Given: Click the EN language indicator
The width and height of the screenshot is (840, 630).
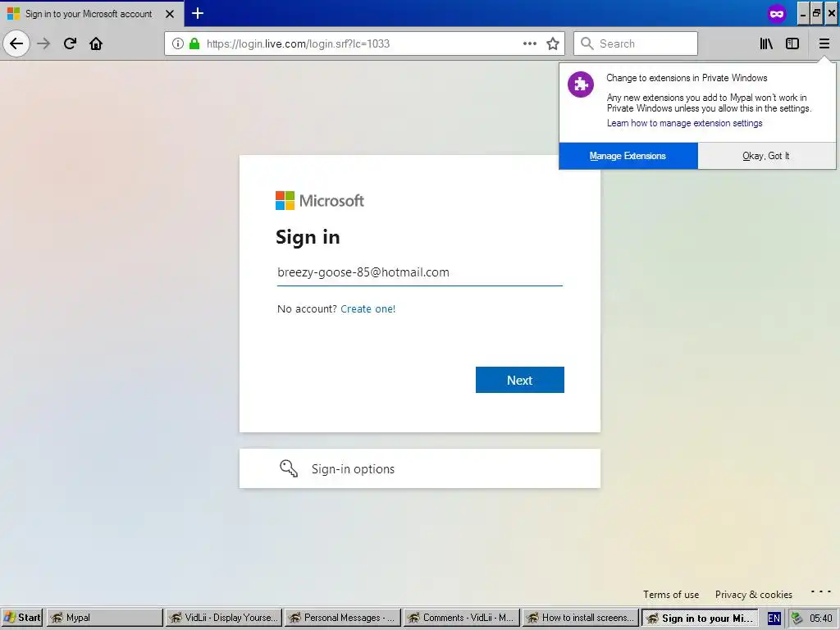Looking at the screenshot, I should [x=774, y=619].
